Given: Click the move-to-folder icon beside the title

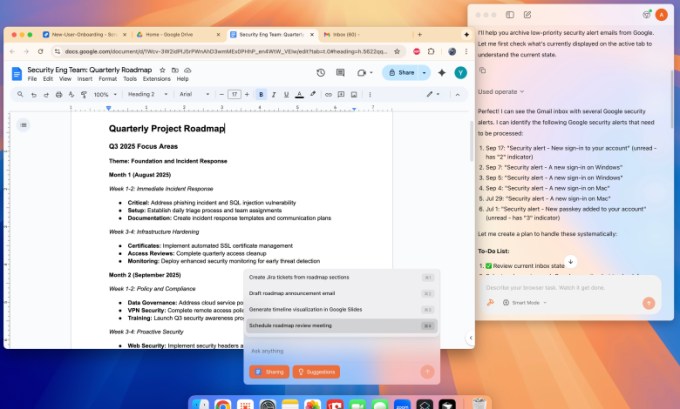Looking at the screenshot, I should coord(175,70).
